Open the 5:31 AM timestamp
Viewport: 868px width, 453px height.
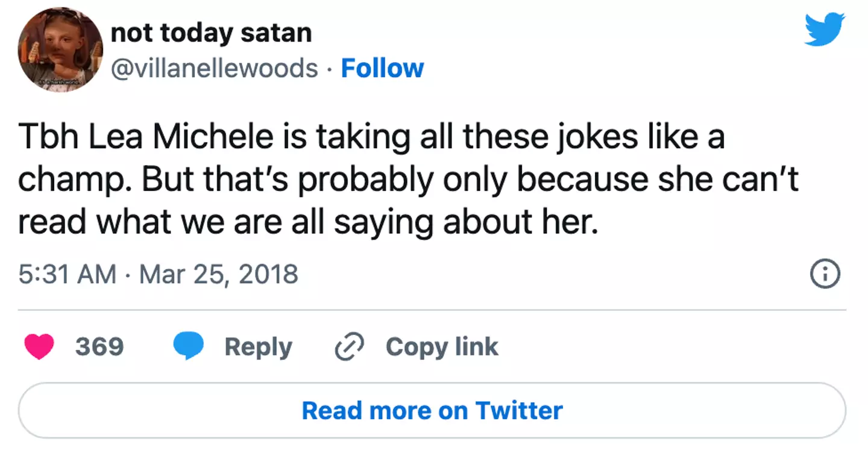[68, 275]
